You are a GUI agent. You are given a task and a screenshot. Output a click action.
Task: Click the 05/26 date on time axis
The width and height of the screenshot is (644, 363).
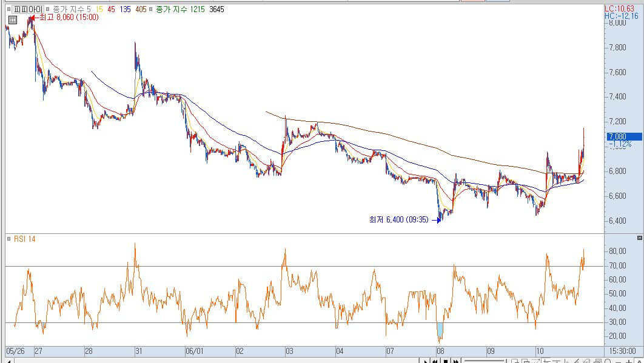[x=15, y=351]
